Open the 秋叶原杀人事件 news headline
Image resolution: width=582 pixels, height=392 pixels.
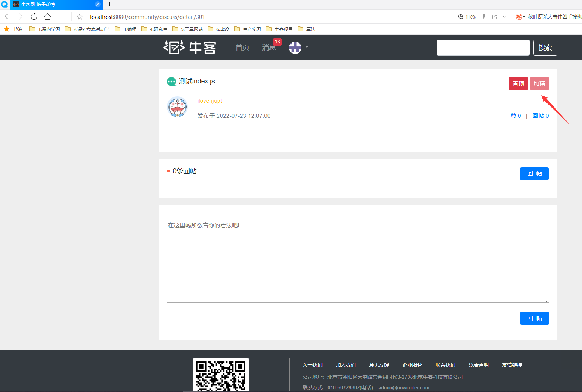555,17
